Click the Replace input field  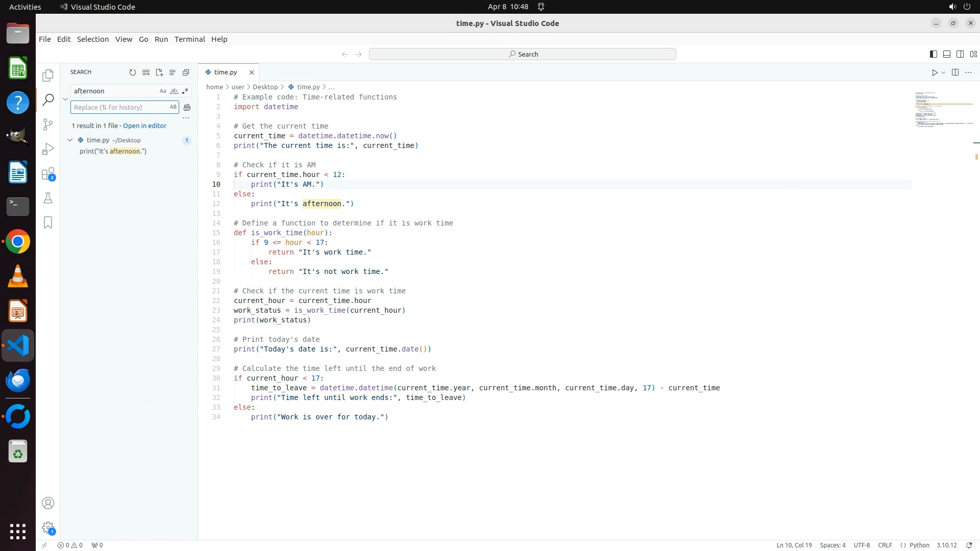pyautogui.click(x=118, y=107)
